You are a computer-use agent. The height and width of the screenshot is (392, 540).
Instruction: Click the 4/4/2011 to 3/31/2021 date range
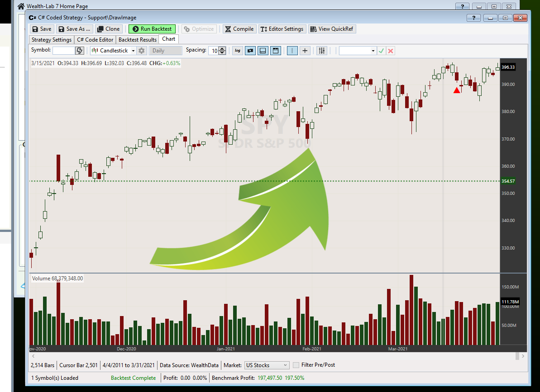(x=129, y=365)
